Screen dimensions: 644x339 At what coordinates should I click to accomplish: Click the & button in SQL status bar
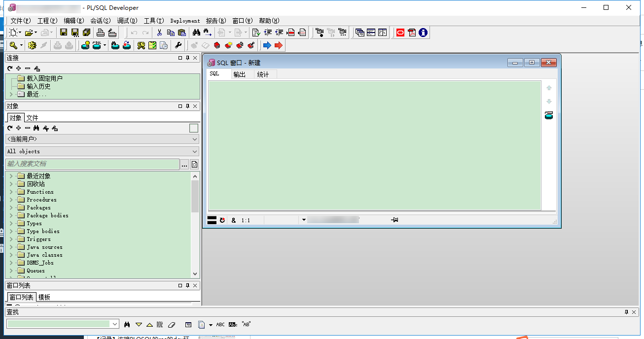tap(234, 220)
